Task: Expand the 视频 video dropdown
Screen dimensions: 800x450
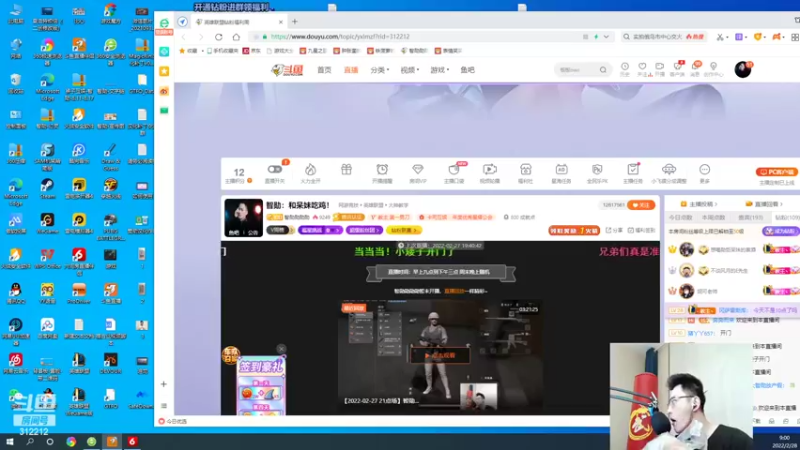Action: click(x=409, y=70)
